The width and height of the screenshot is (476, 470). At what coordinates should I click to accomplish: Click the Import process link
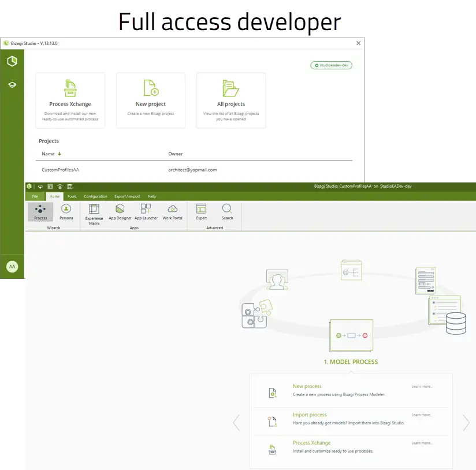(310, 415)
